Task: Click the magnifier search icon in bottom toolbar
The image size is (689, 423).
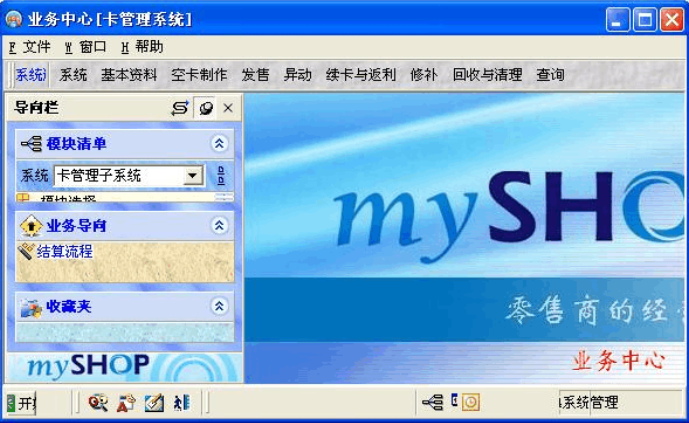Action: click(97, 403)
